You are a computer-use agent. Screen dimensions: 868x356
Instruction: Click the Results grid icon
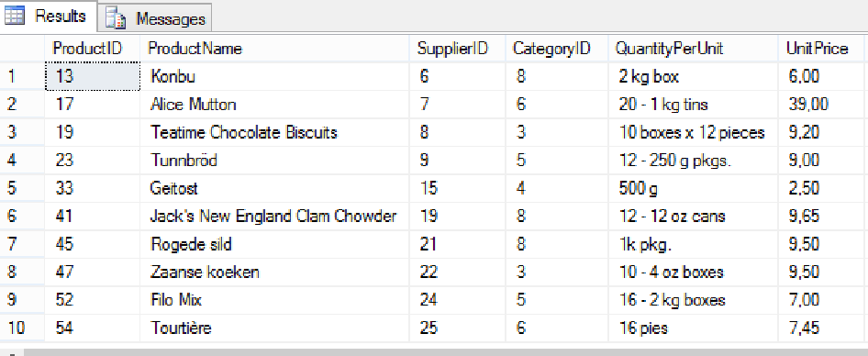[15, 16]
